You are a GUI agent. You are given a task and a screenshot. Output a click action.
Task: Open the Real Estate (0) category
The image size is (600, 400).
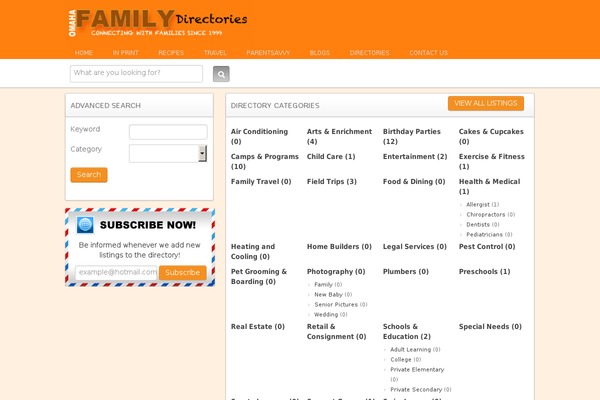[x=258, y=327]
